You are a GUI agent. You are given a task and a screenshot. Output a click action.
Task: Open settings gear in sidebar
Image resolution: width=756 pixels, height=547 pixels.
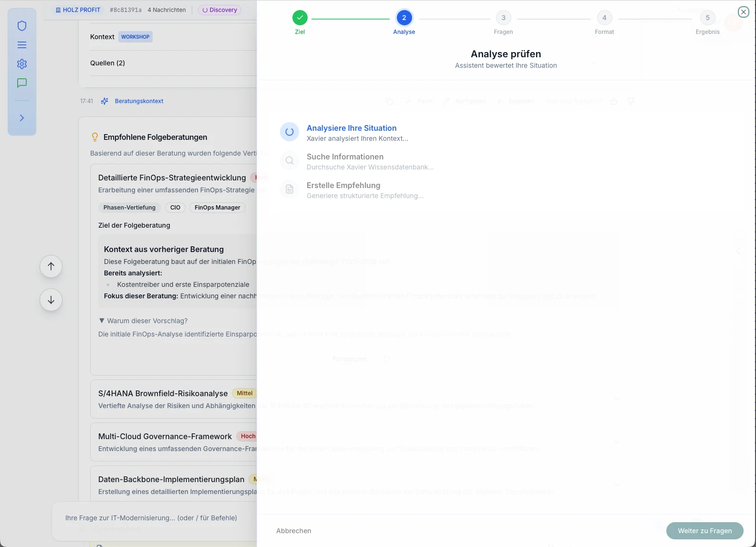click(22, 64)
